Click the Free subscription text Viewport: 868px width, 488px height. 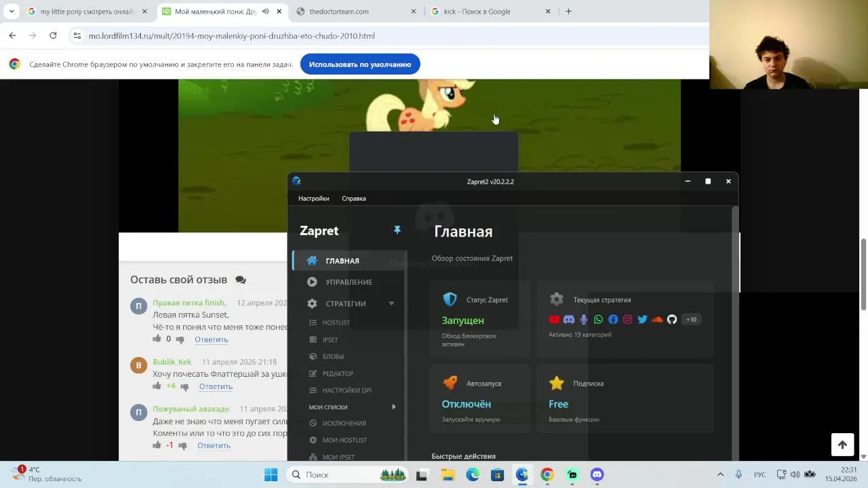(558, 404)
